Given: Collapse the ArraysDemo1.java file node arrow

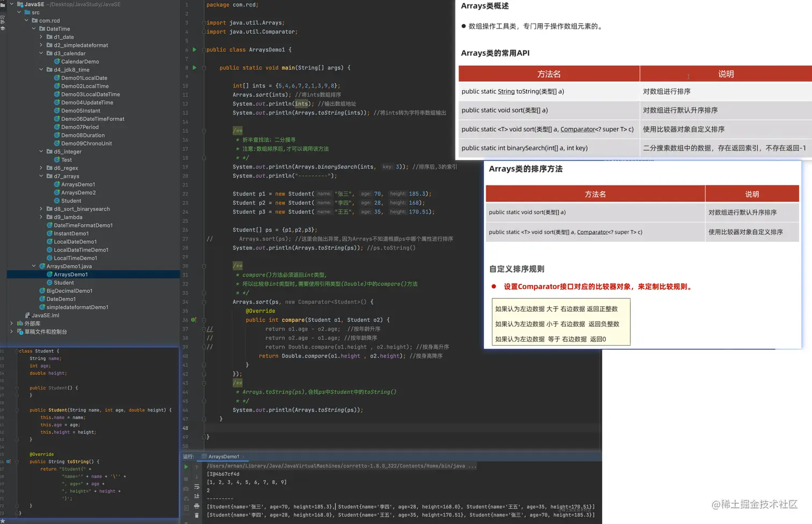Looking at the screenshot, I should coord(34,266).
